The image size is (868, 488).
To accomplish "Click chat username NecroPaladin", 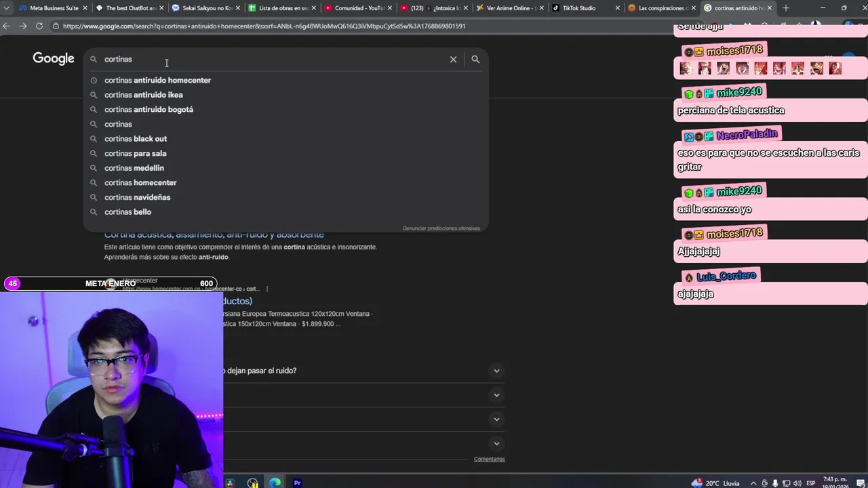I will [747, 135].
